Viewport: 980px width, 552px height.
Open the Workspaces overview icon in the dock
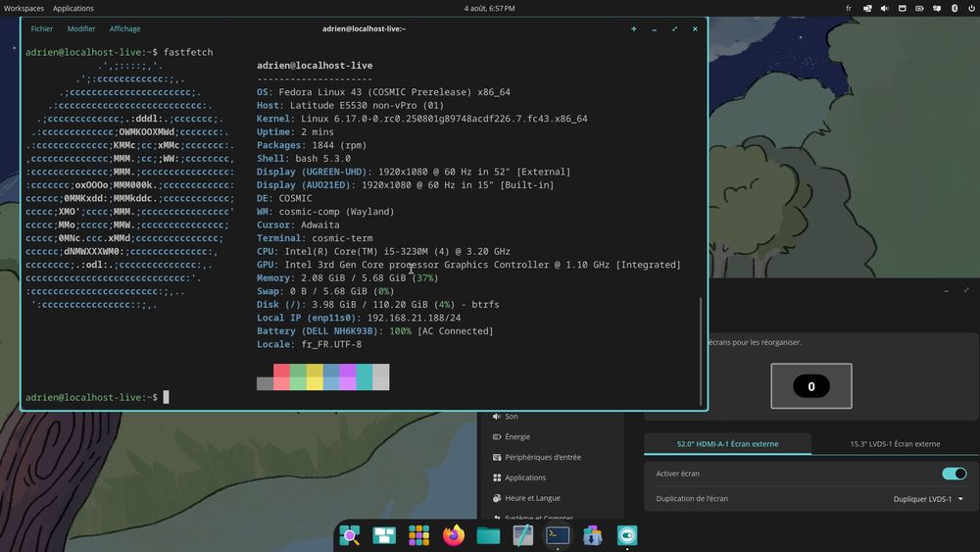click(384, 535)
